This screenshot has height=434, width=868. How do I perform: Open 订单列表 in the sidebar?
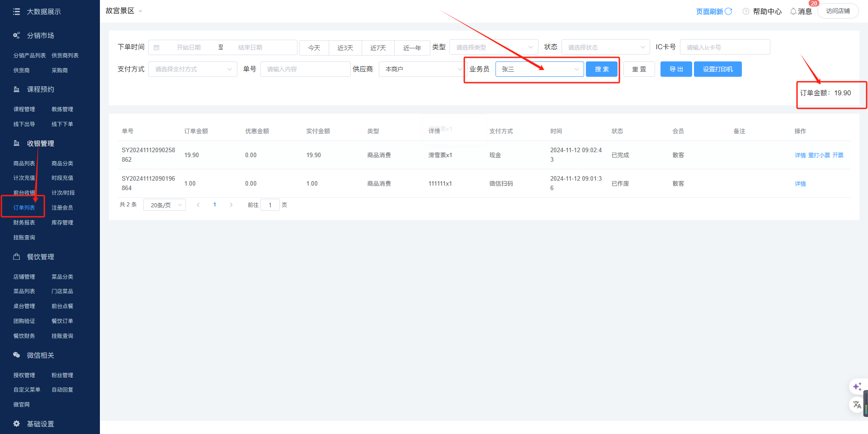[x=24, y=208]
